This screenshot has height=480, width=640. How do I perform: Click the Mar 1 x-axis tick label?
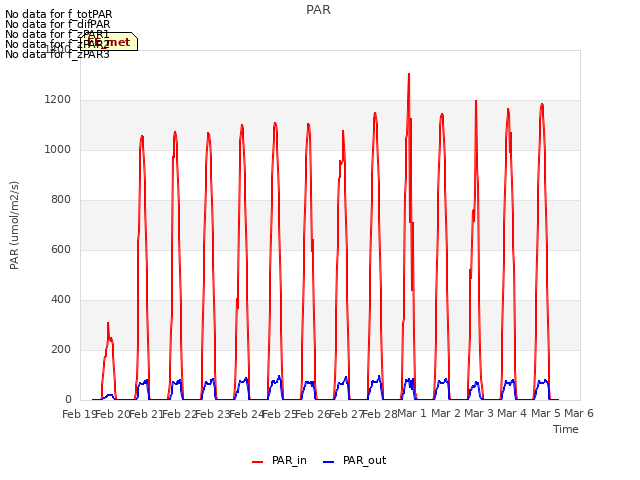coord(412,413)
